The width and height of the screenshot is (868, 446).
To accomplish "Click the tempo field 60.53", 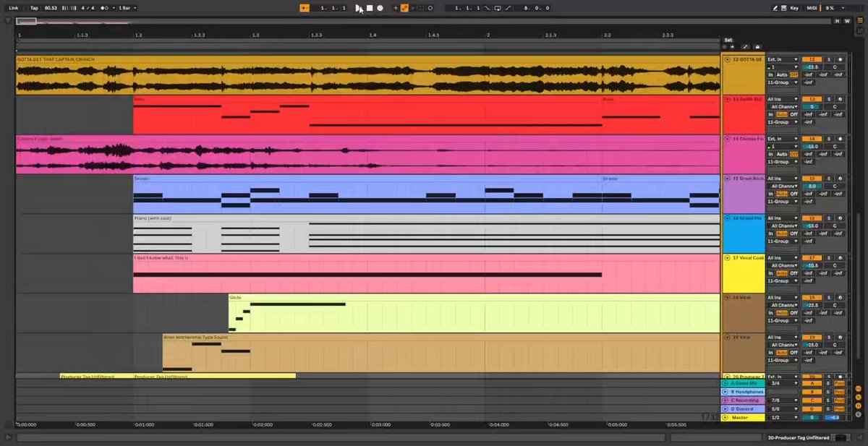I will 51,8.
